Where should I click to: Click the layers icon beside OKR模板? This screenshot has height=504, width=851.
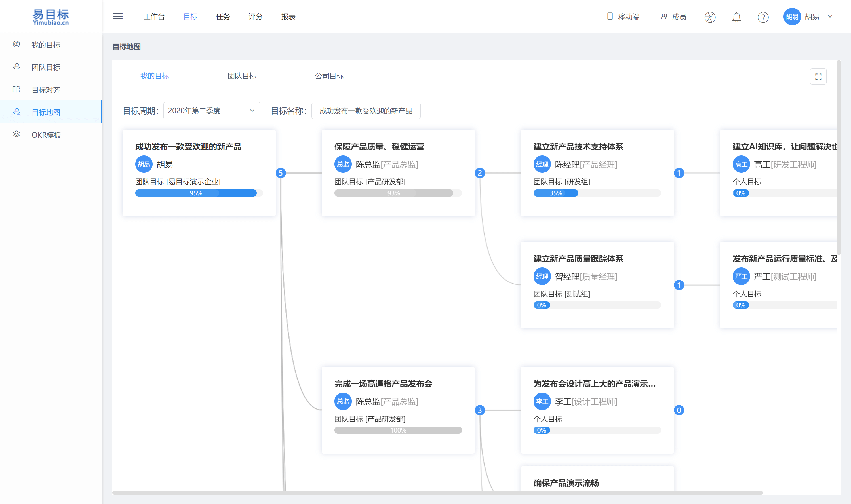[x=16, y=134]
